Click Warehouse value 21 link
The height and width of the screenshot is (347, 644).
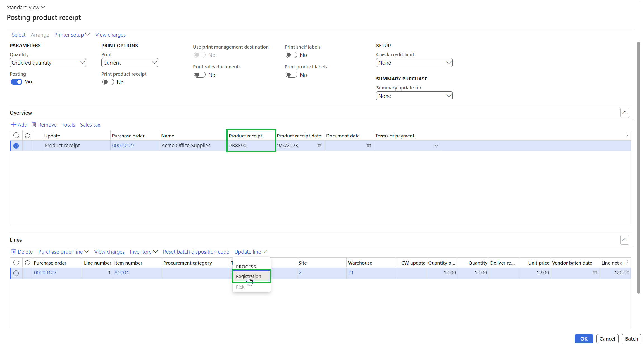click(351, 273)
